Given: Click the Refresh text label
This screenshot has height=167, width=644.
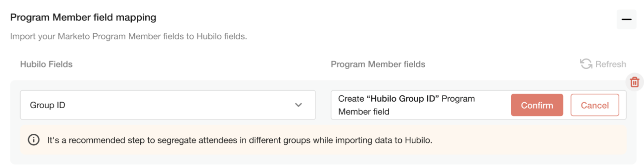Looking at the screenshot, I should [611, 64].
